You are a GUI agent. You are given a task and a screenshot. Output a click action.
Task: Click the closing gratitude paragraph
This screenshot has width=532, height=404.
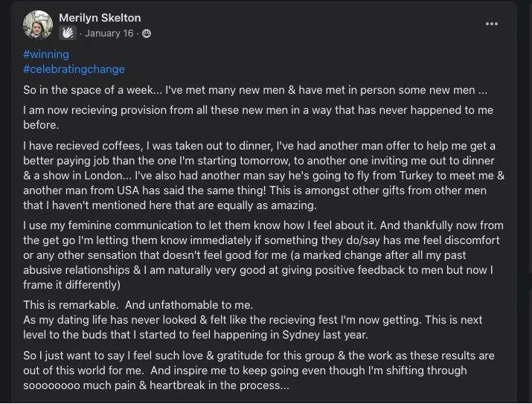[259, 371]
